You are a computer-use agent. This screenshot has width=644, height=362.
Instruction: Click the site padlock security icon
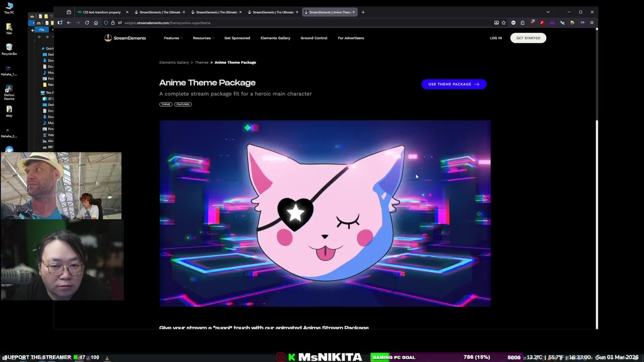(x=113, y=23)
